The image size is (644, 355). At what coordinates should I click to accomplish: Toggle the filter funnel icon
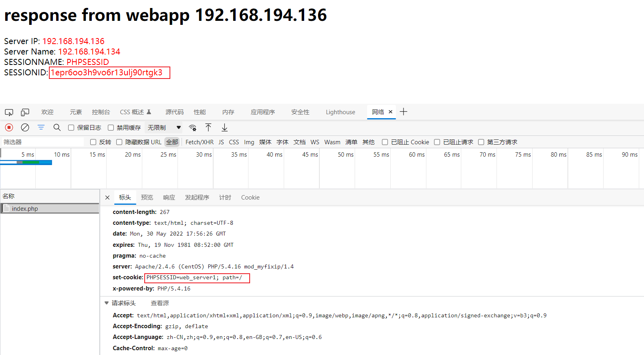[x=41, y=127]
